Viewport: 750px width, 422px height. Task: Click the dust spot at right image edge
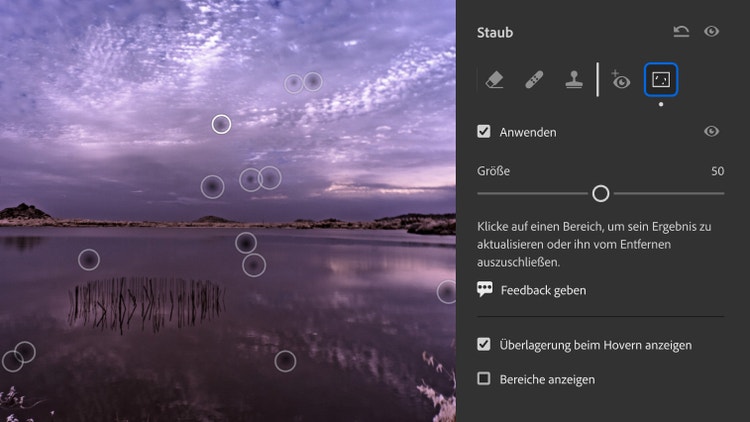pyautogui.click(x=447, y=291)
